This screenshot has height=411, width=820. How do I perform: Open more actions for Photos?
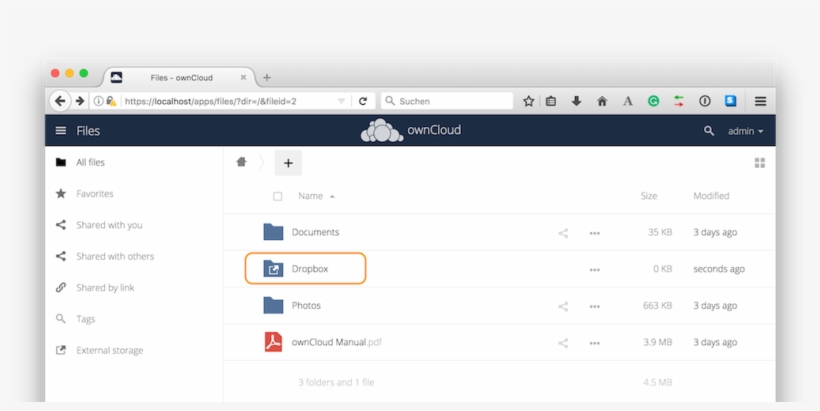pyautogui.click(x=595, y=306)
